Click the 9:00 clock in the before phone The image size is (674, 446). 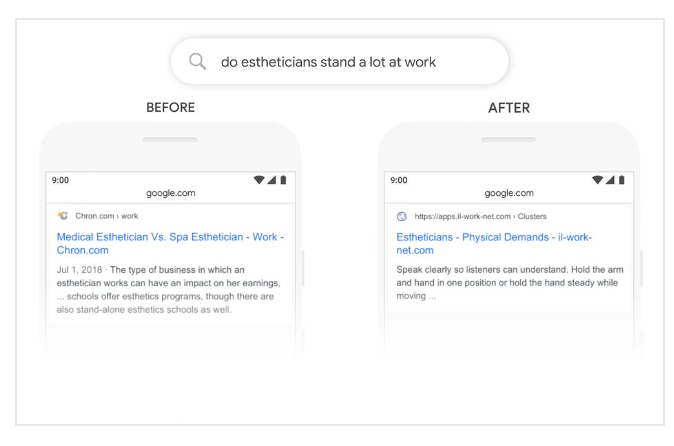click(x=60, y=180)
